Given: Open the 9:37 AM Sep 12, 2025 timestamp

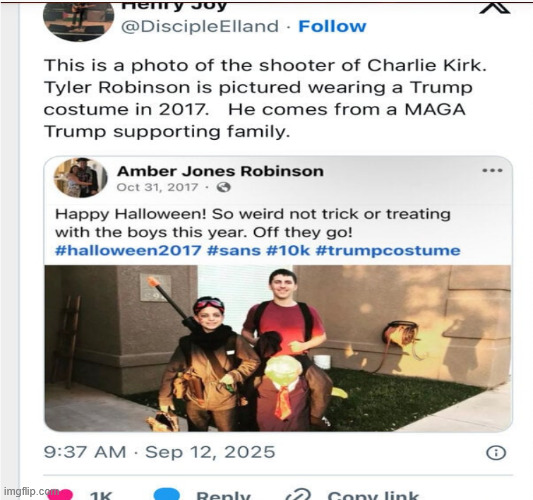Looking at the screenshot, I should point(159,452).
